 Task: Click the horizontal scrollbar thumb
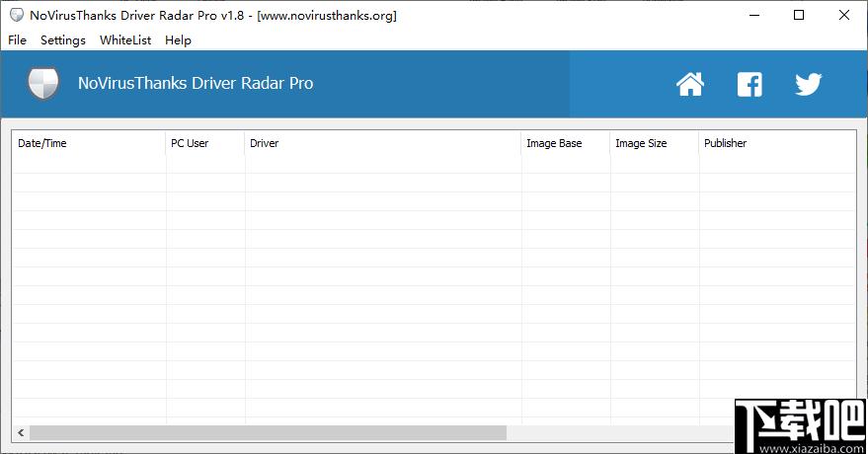point(268,433)
